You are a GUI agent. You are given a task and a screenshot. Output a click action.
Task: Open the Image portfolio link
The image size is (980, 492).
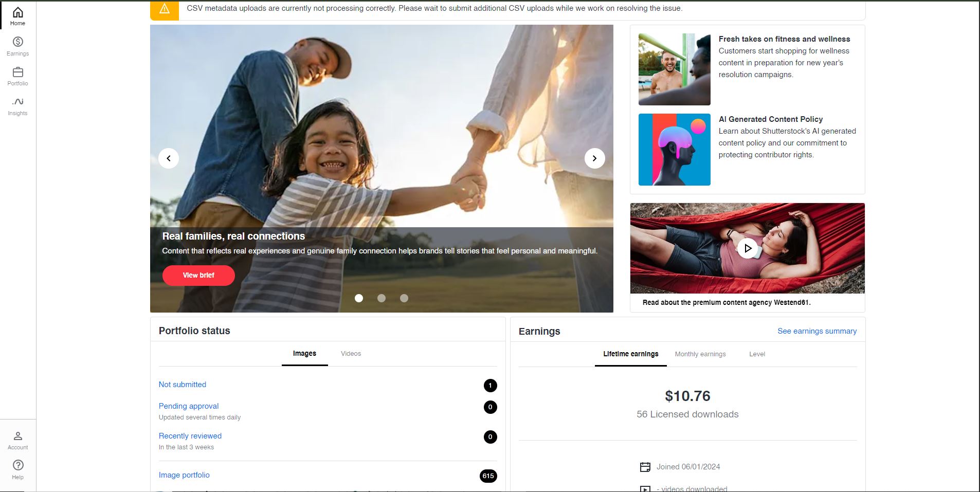tap(184, 475)
